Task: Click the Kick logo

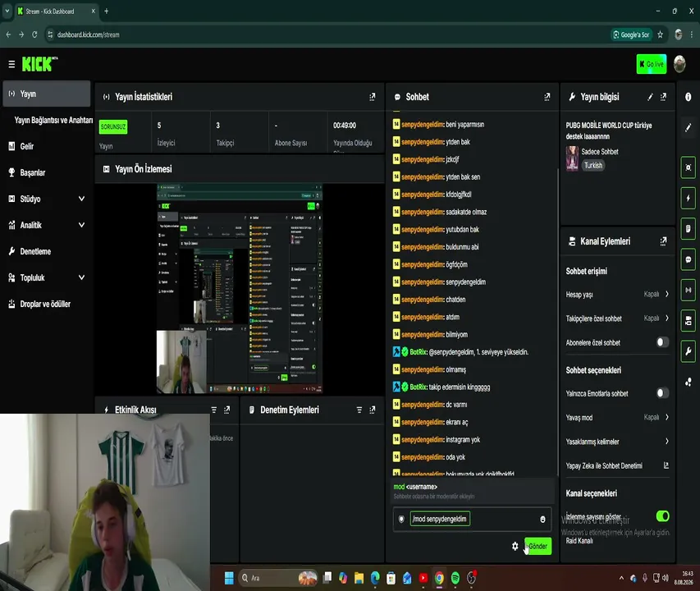Action: coord(39,64)
